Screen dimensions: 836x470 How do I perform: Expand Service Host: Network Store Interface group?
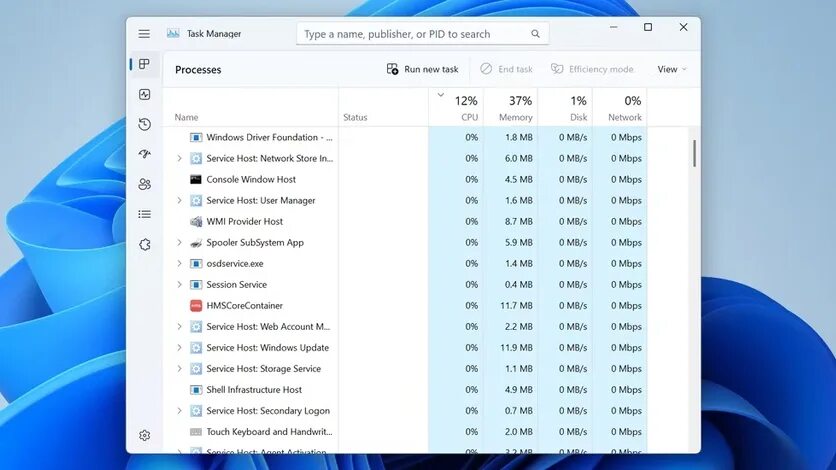[179, 158]
